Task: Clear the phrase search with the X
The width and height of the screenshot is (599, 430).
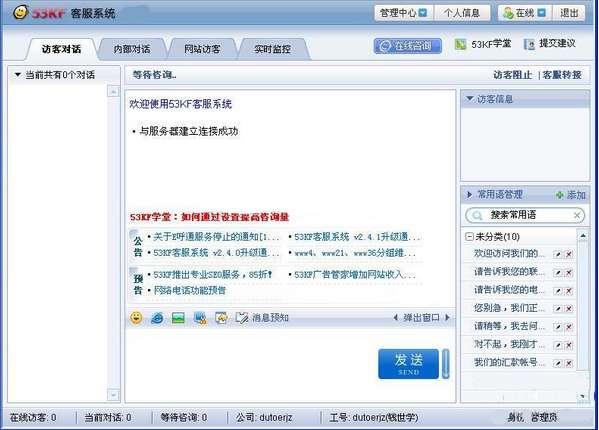Action: click(x=577, y=216)
